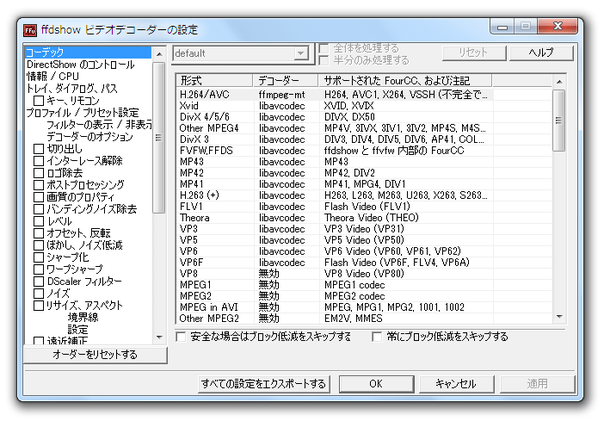Click the リセット button
The image size is (604, 421).
(474, 52)
